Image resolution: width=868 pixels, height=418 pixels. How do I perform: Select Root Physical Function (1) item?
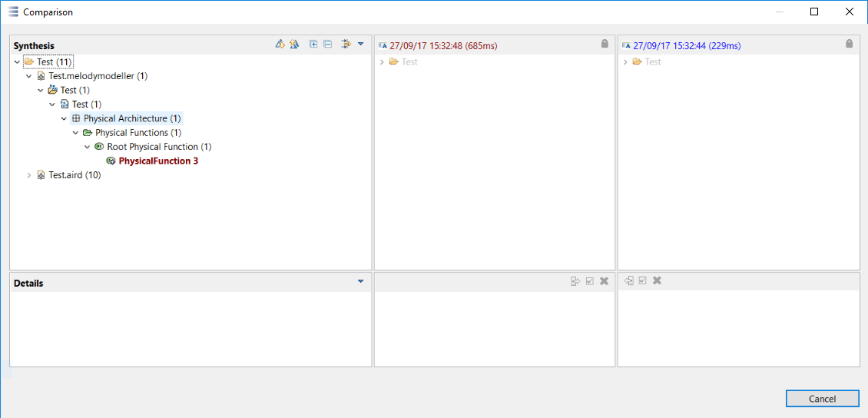[159, 147]
